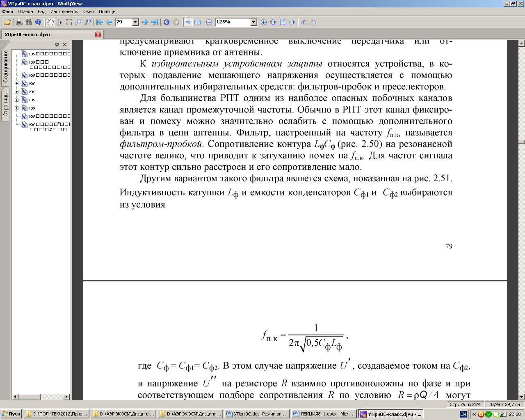This screenshot has width=525, height=420.
Task: Click the Zoom in plus icon
Action: (264, 22)
